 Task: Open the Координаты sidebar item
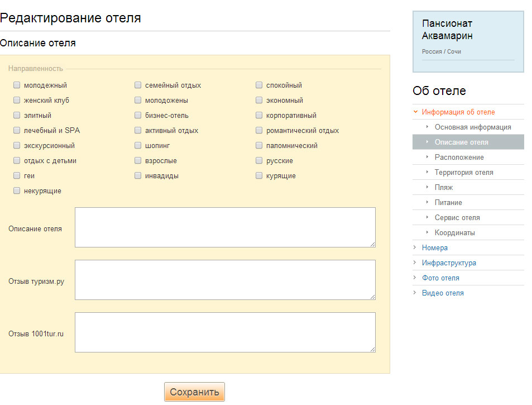click(x=455, y=232)
